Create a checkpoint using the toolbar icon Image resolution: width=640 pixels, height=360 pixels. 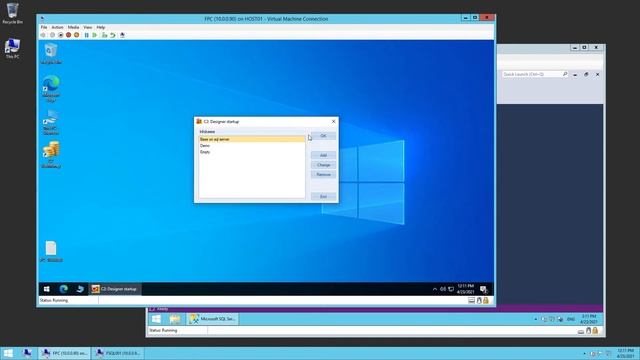click(104, 35)
